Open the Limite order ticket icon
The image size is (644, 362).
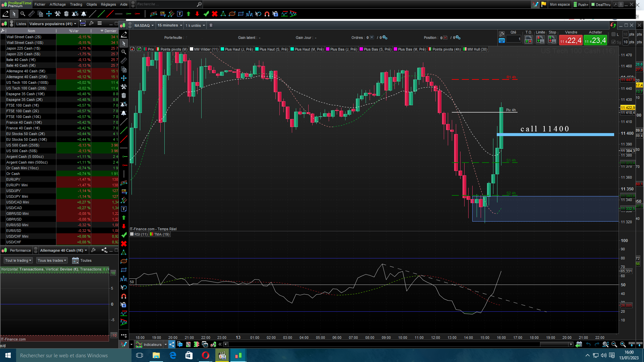tap(540, 40)
